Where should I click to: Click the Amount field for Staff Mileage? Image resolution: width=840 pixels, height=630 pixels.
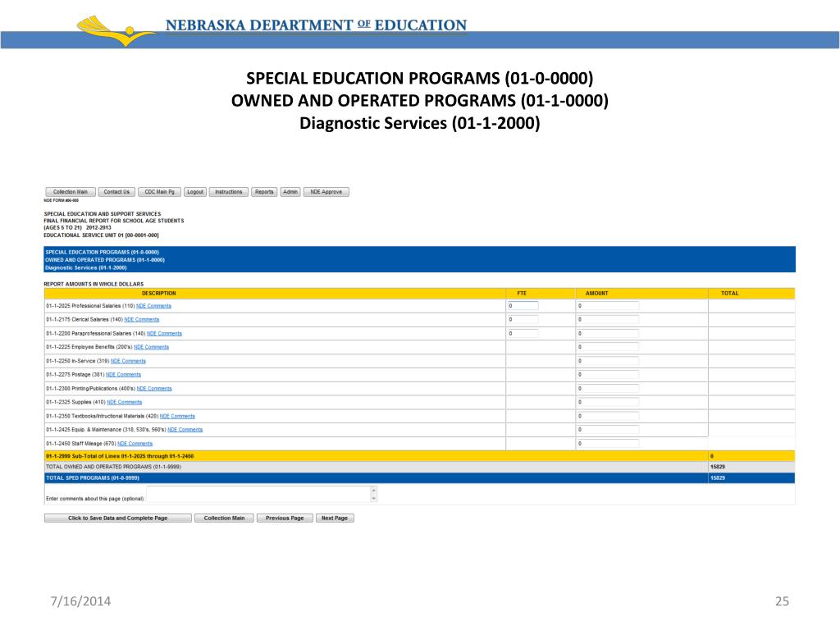tap(608, 444)
